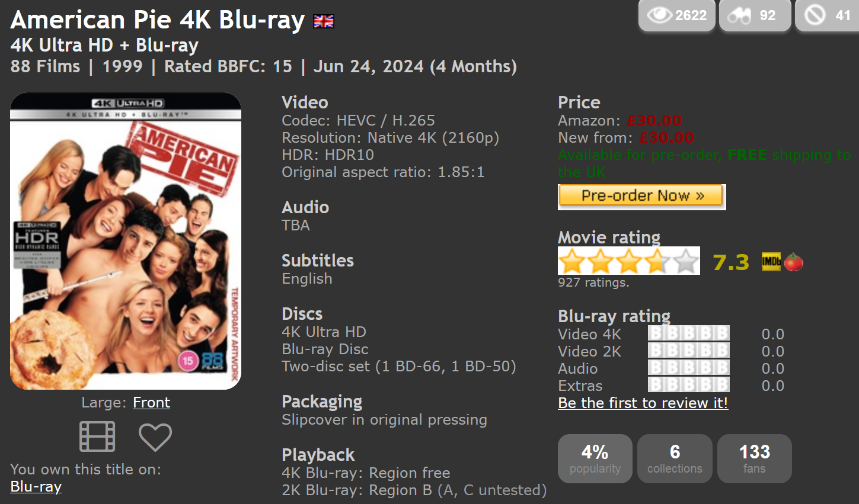Click the film strip collection icon
859x504 pixels.
[x=97, y=437]
